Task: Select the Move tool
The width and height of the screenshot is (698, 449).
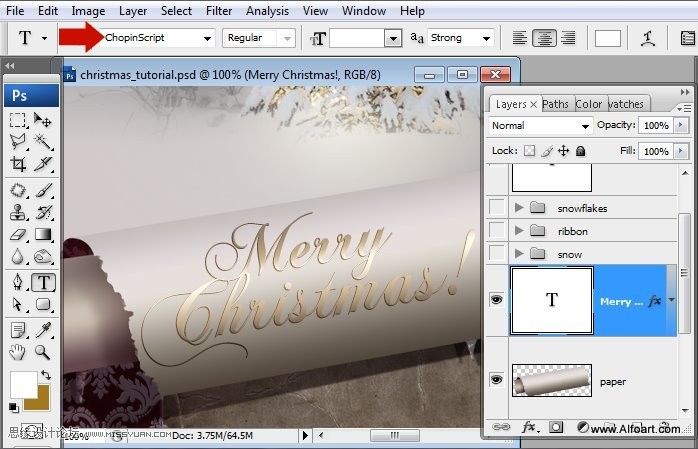Action: 43,120
